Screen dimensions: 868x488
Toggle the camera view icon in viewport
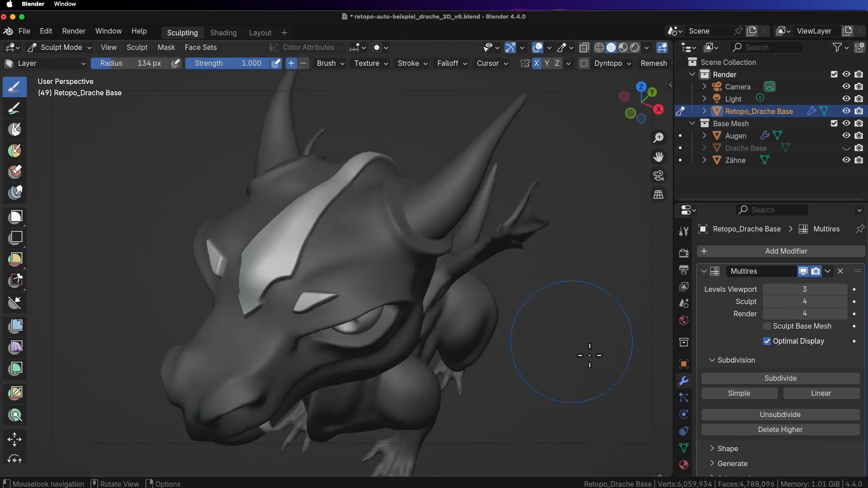tap(659, 175)
